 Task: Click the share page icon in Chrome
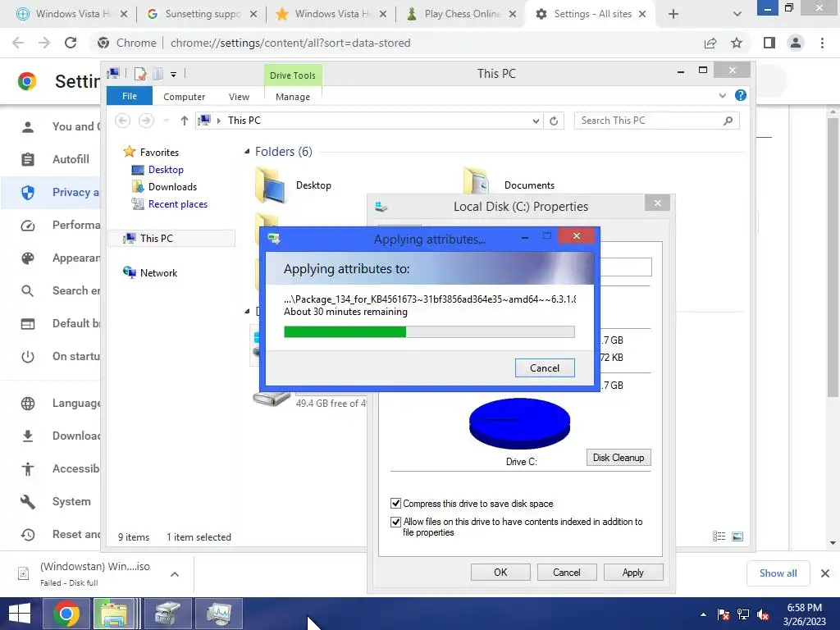(x=710, y=43)
